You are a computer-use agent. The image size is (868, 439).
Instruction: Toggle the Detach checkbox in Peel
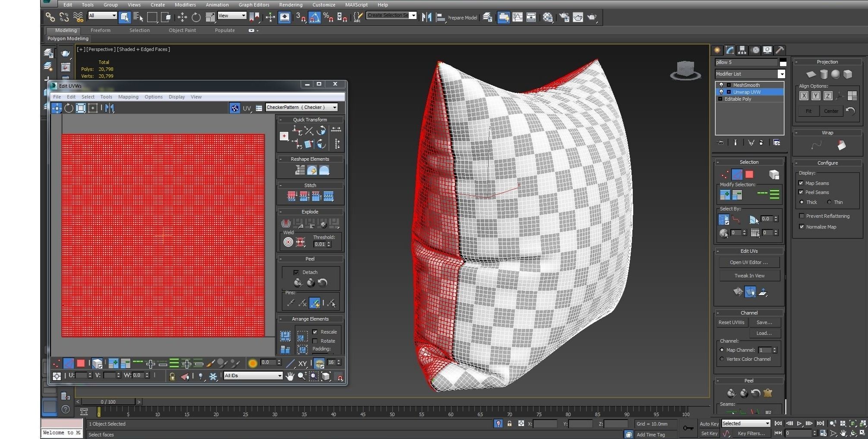[296, 272]
